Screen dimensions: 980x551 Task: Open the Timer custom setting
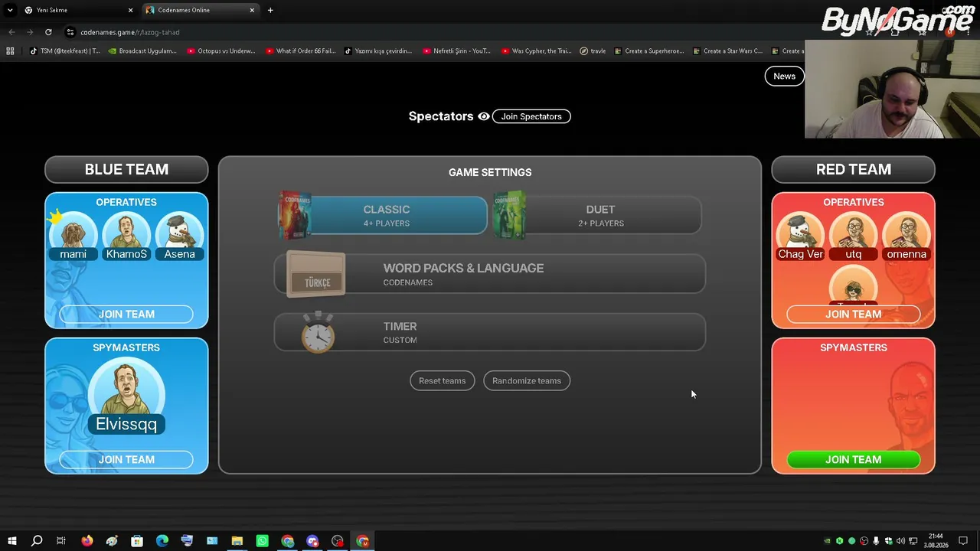pyautogui.click(x=490, y=333)
